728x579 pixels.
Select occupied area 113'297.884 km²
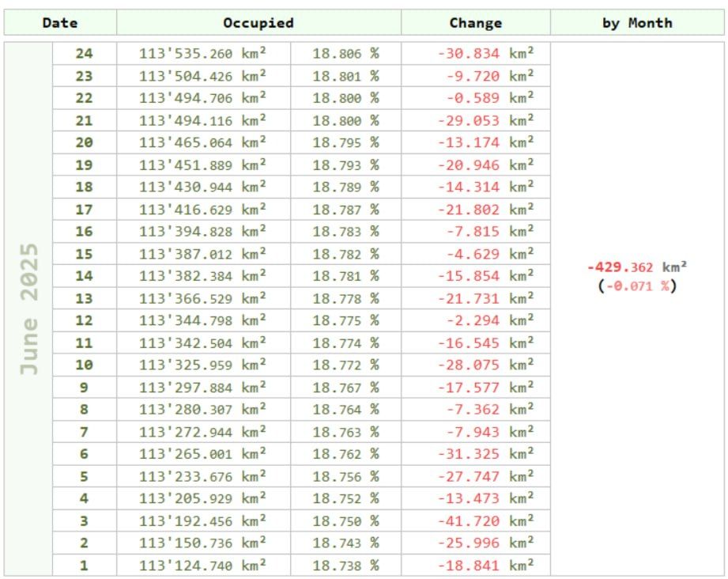[202, 388]
